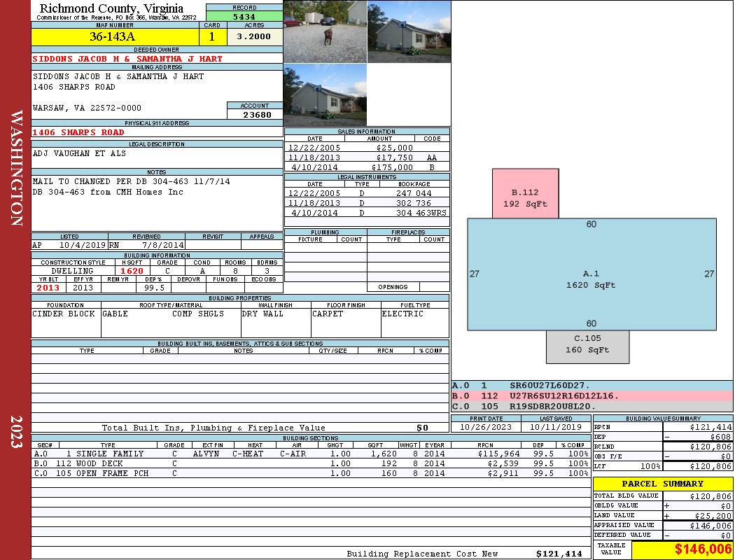Select the bottom house front photo

click(x=325, y=94)
